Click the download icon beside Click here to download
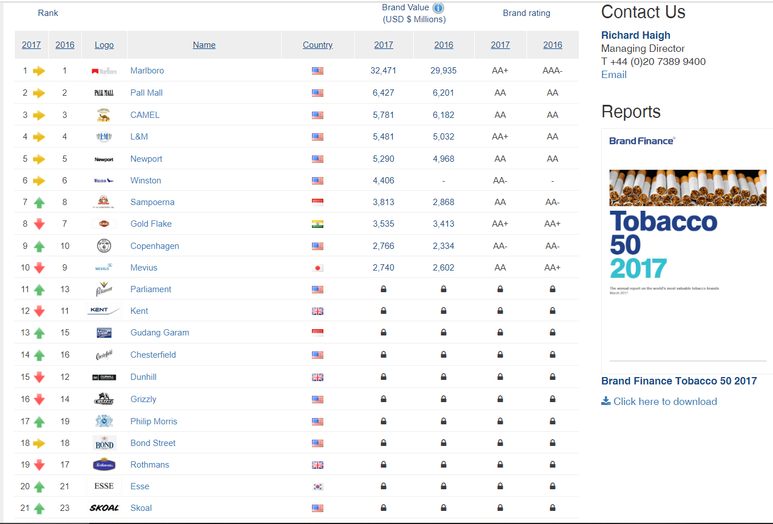773x524 pixels. (x=605, y=401)
